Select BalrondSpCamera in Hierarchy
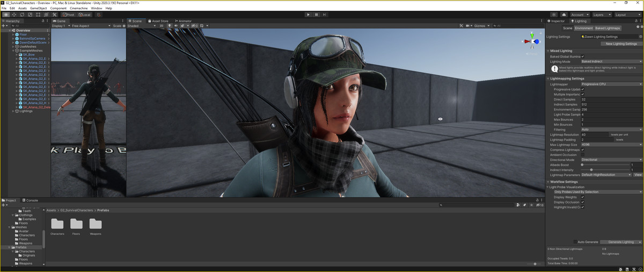The image size is (644, 272). [x=32, y=39]
